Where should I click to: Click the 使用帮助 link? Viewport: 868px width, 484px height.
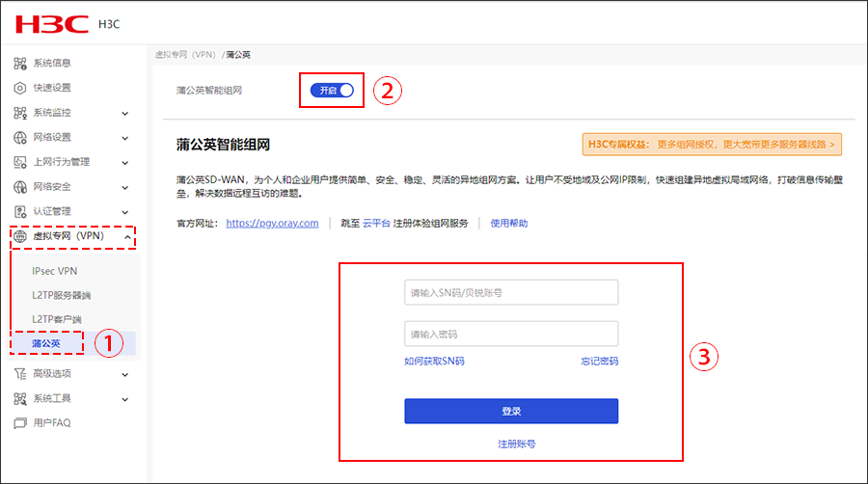(x=509, y=223)
